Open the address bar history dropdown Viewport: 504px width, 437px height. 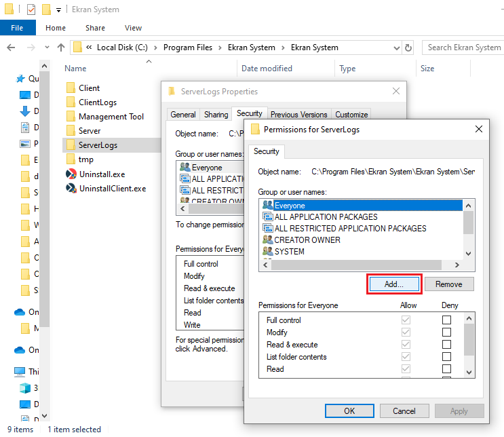pos(396,47)
